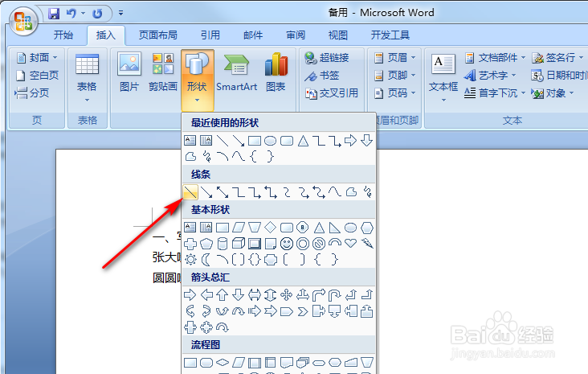
Task: Select the 插入 ribbon tab
Action: tap(106, 35)
